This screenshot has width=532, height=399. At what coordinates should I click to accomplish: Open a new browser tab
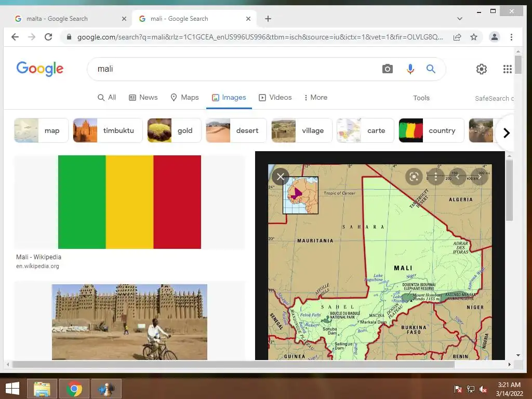click(268, 19)
